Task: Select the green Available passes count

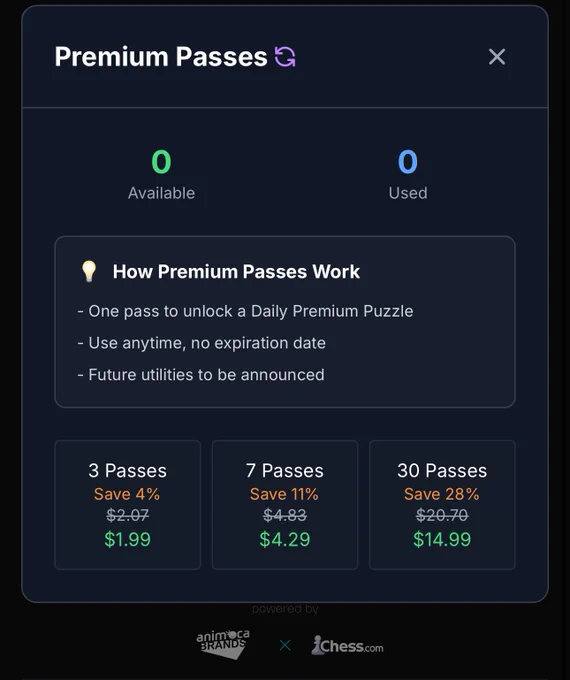Action: [161, 162]
